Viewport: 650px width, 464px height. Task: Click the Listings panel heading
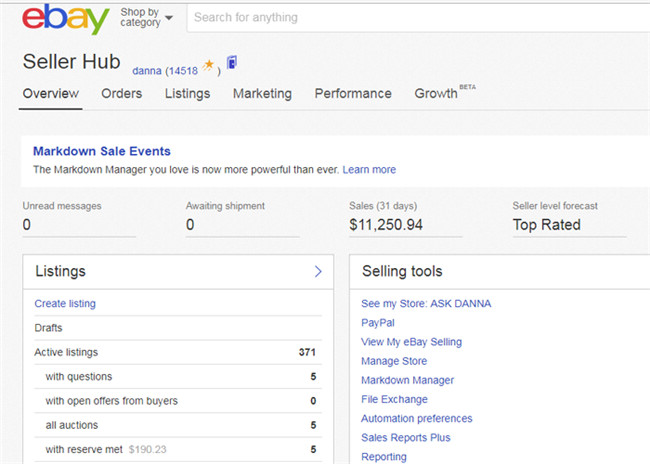61,271
